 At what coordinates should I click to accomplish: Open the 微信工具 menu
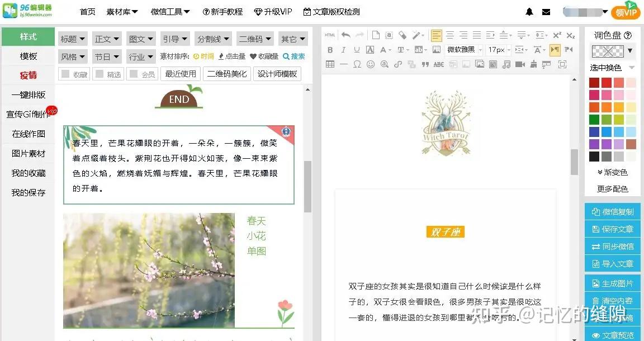click(170, 12)
